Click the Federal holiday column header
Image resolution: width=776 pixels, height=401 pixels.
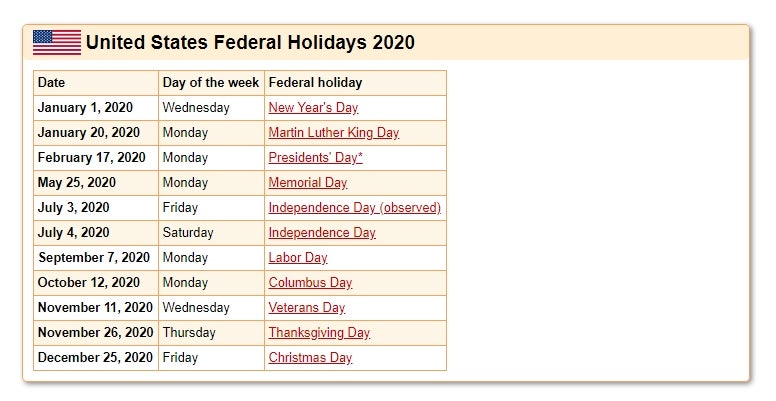coord(355,83)
